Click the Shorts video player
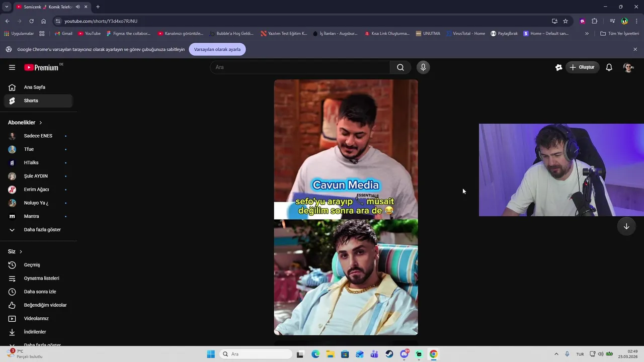The width and height of the screenshot is (644, 362). (x=346, y=207)
